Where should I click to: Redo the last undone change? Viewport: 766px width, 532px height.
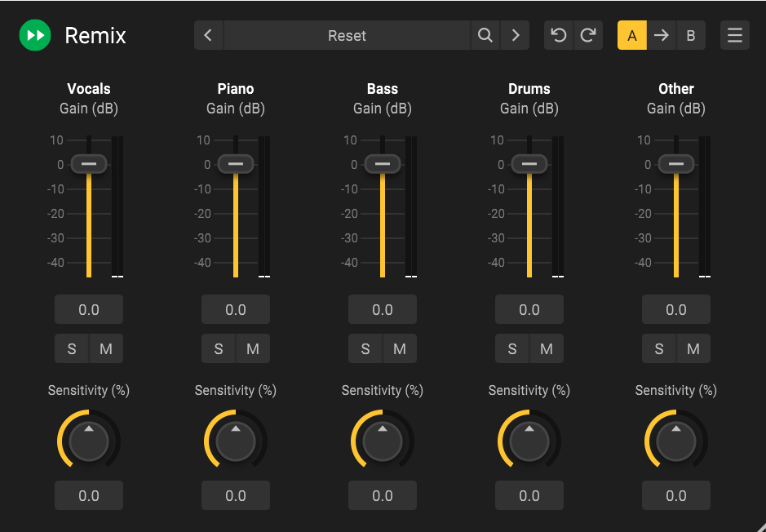pos(588,36)
